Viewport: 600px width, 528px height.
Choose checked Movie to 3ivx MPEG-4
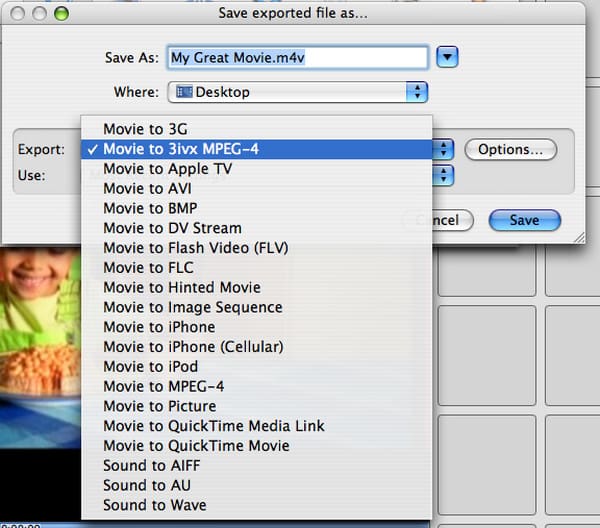coord(180,149)
